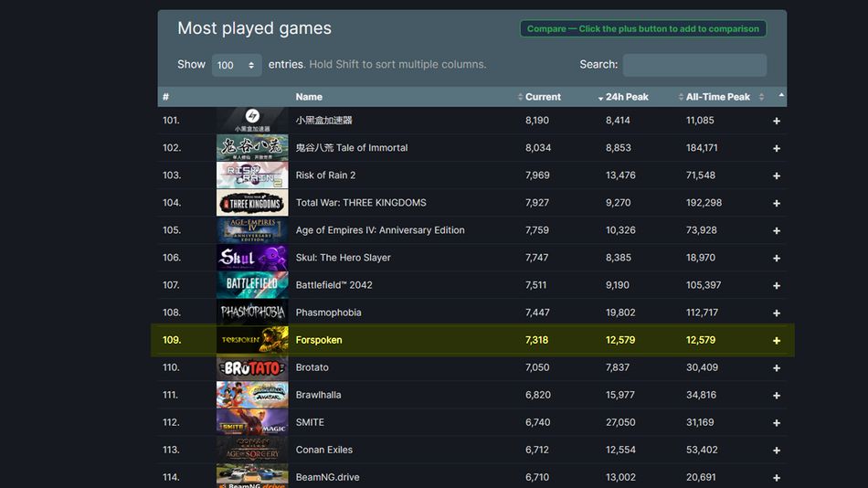
Task: Click rank number 109. in Forspoken row
Action: click(x=171, y=340)
